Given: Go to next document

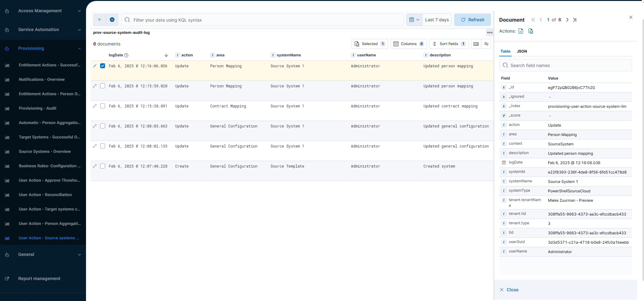Looking at the screenshot, I should [x=567, y=20].
